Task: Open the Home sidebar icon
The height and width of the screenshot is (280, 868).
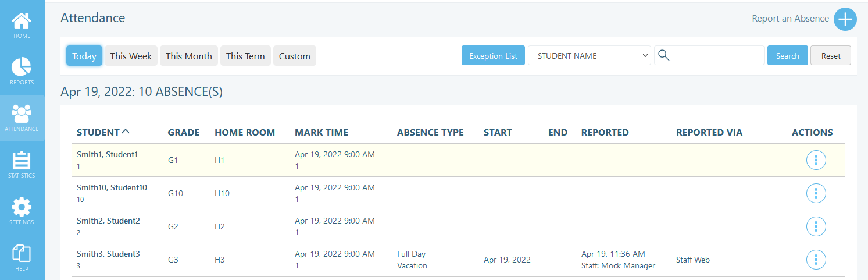Action: point(22,22)
